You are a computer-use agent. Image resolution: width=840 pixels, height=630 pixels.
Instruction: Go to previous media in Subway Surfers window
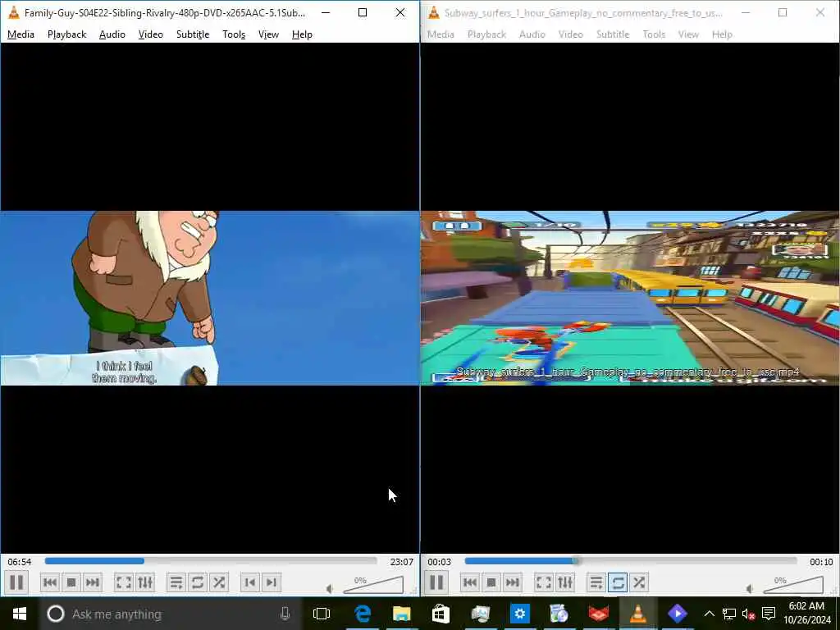[x=470, y=582]
